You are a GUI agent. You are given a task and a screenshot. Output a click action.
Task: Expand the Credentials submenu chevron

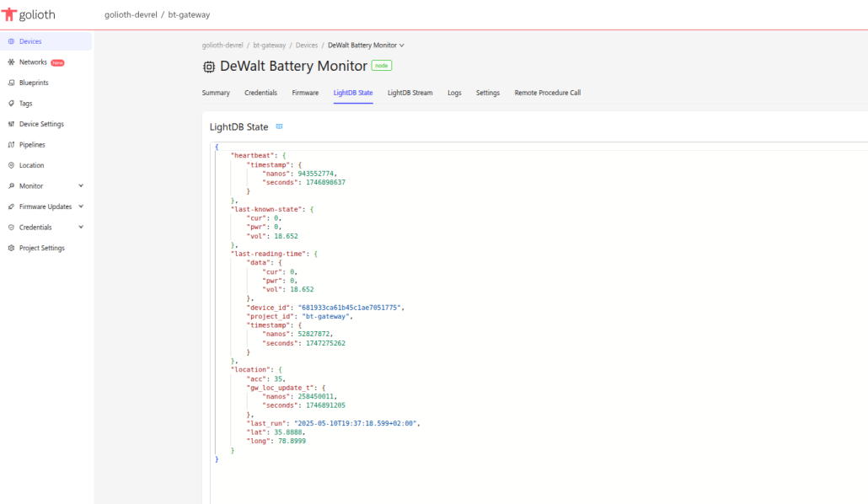tap(81, 227)
